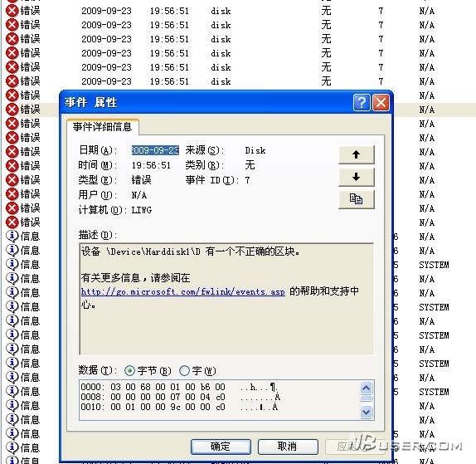Click the information icon above the first SYSTEM row
Viewport: 476px width, 464px height.
[12, 251]
